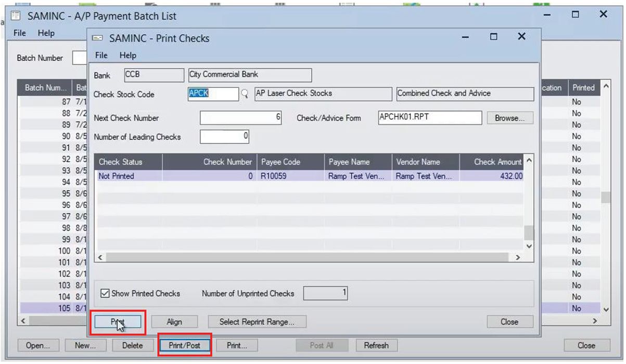Click Select Reprint Range button
Viewport: 626px width, 364px height.
click(x=257, y=322)
